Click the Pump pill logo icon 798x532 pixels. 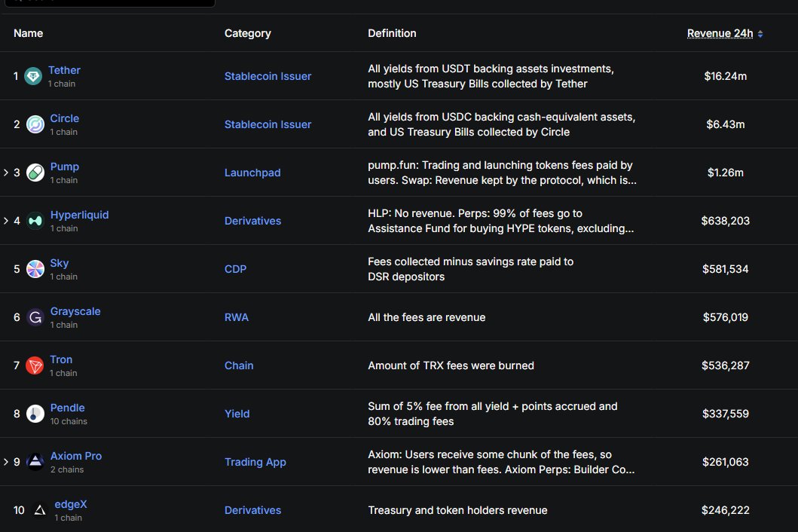(35, 173)
